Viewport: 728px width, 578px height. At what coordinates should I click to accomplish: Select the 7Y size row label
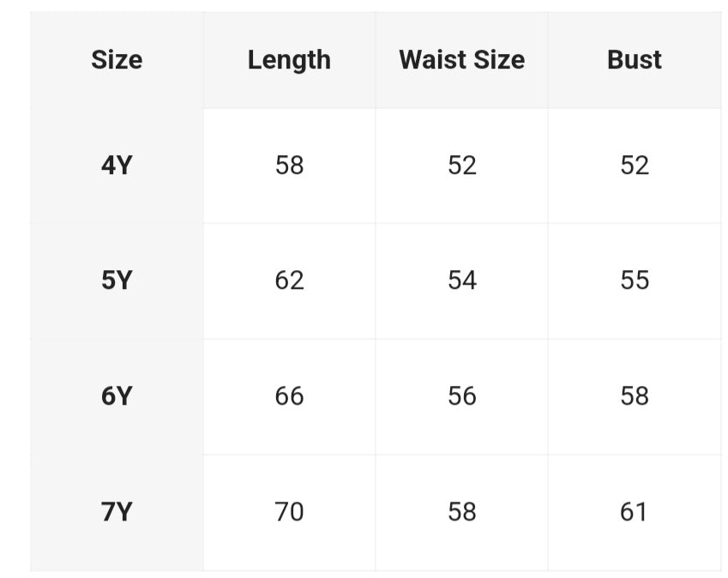click(x=117, y=512)
